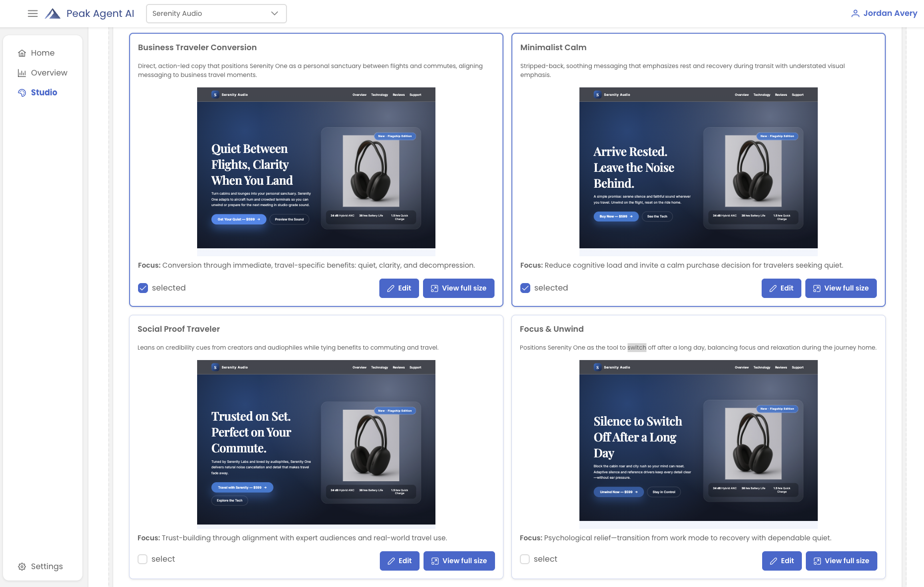Uncheck selected on Minimalist Calm
This screenshot has height=587, width=924.
525,288
